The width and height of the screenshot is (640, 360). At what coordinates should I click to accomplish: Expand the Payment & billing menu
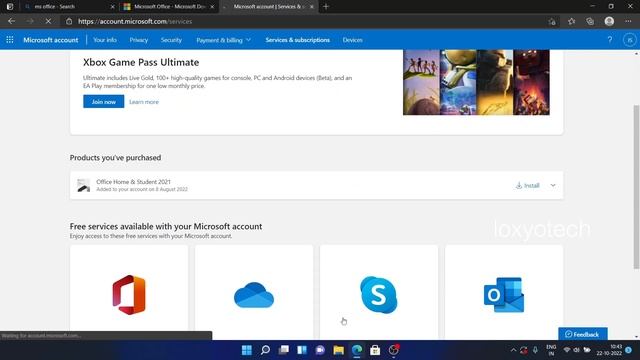click(223, 40)
